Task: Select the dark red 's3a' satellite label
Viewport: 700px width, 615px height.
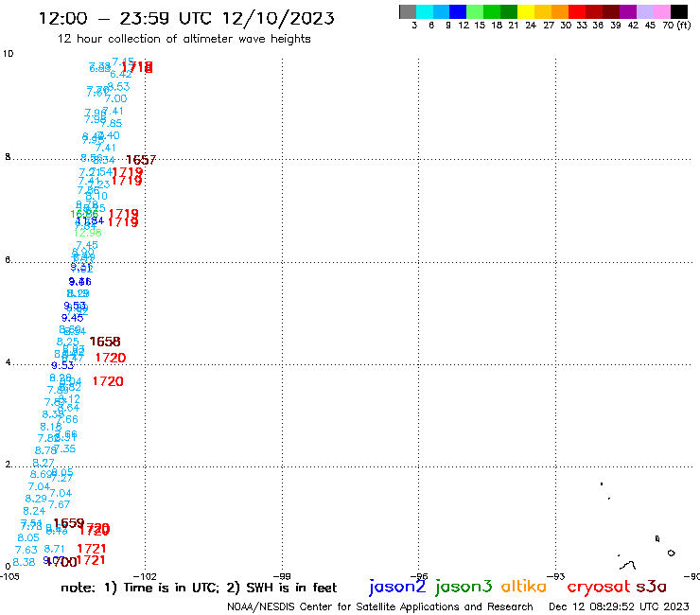Action: tap(651, 587)
